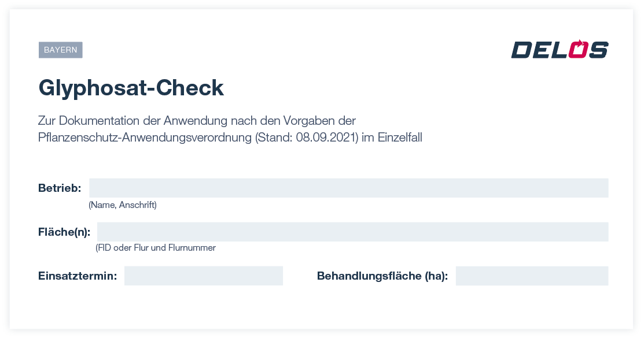This screenshot has height=338, width=644.
Task: Focus the Fläche(n) input field
Action: pyautogui.click(x=352, y=232)
